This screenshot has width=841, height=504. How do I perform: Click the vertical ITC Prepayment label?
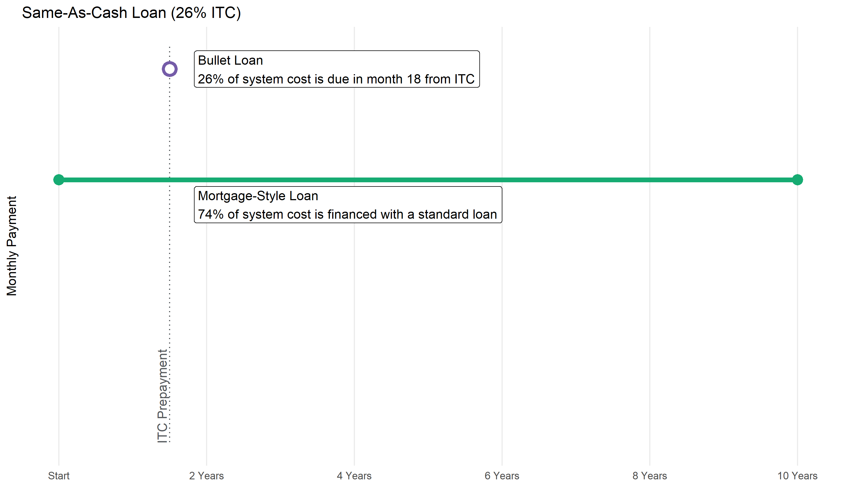point(163,396)
